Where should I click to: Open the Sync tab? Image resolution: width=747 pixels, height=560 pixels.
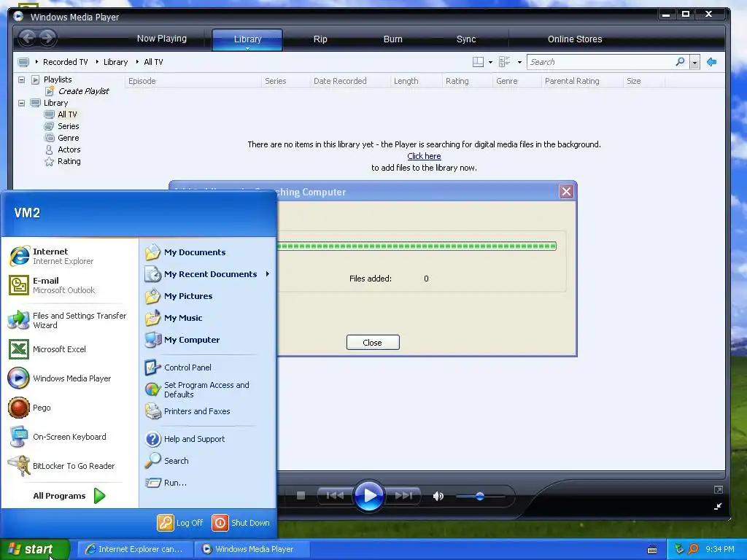(x=466, y=39)
